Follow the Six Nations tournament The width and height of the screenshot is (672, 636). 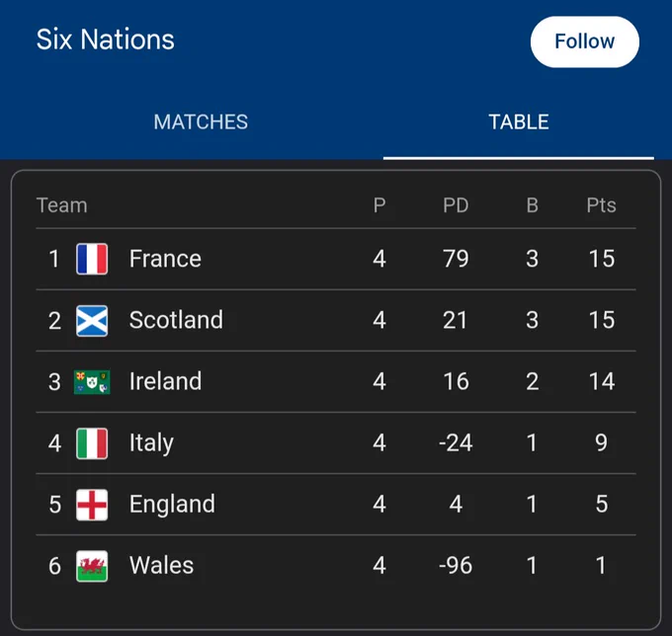[x=585, y=41]
